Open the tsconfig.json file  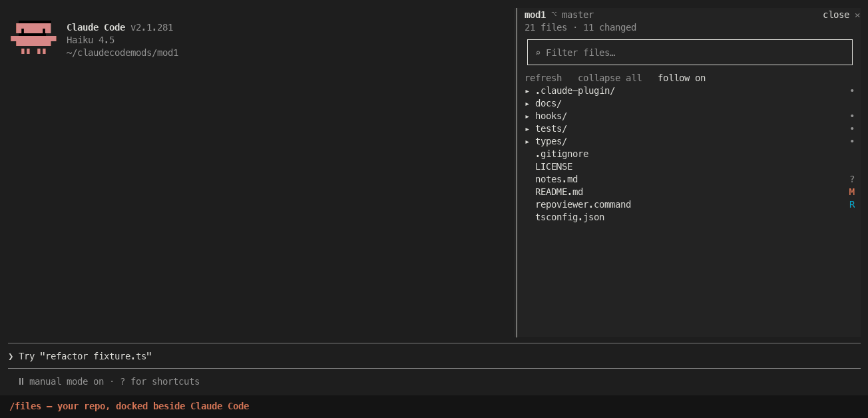[x=570, y=217]
